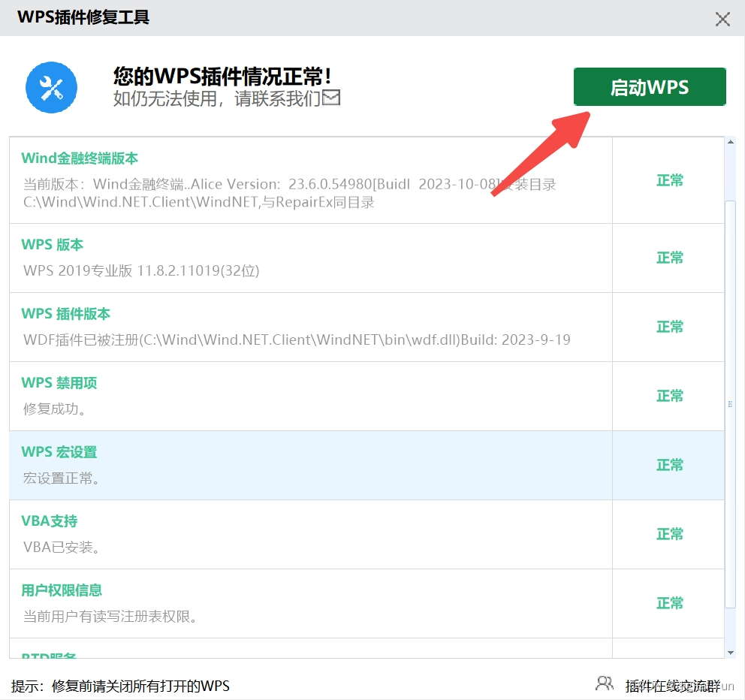Viewport: 745px width, 700px height.
Task: Click 正常 status for WPS 禁用项
Action: (669, 395)
